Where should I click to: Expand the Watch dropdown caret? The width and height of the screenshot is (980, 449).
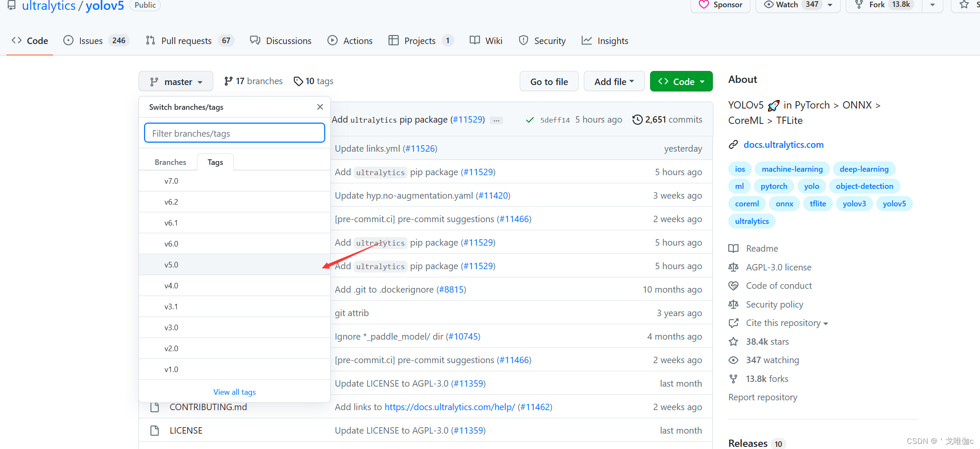point(830,5)
